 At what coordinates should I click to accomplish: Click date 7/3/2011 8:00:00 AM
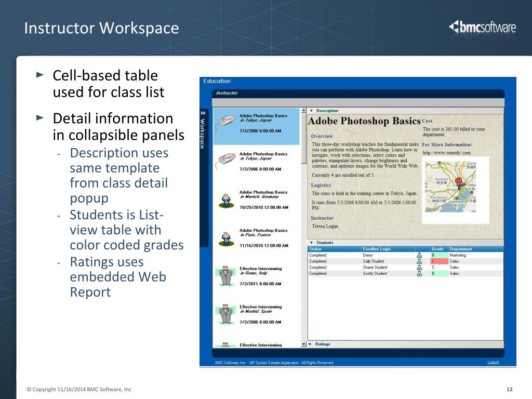click(x=260, y=284)
